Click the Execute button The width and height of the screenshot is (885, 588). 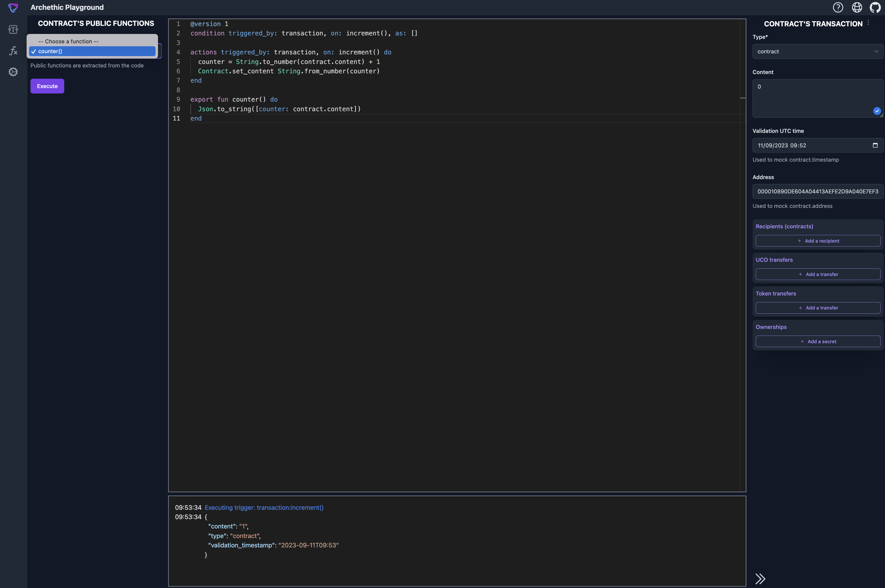47,86
